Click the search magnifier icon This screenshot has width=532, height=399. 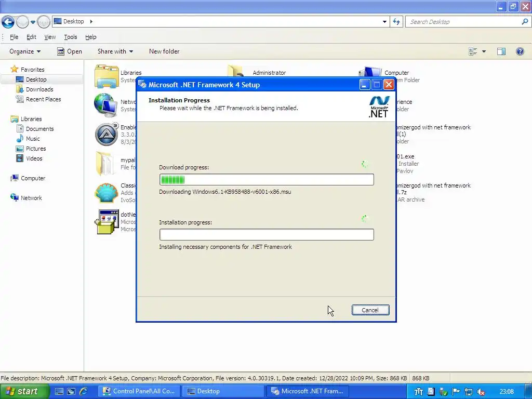coord(525,22)
